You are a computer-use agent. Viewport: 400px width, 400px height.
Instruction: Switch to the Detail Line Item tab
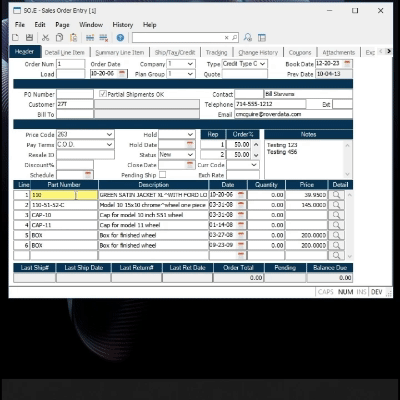tap(64, 52)
